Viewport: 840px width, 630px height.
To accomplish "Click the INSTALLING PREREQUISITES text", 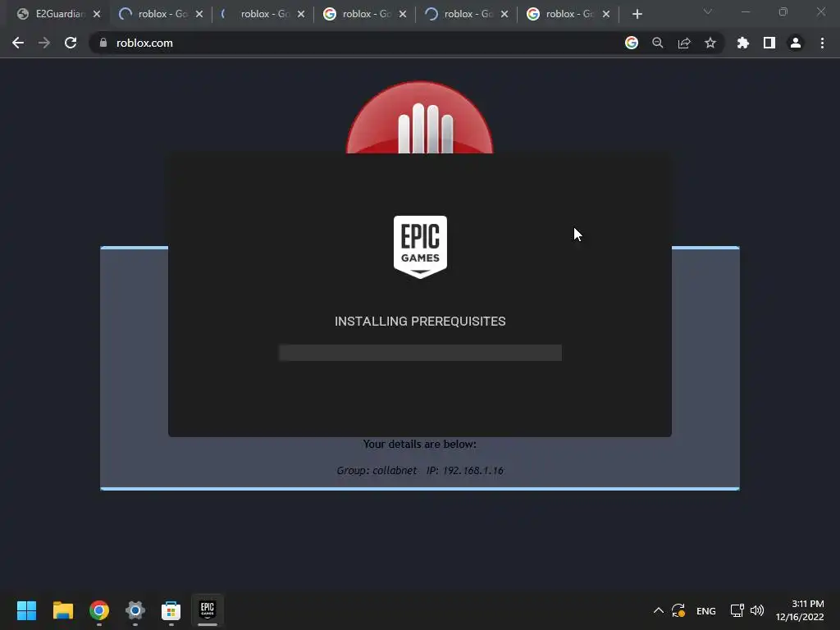I will click(420, 322).
